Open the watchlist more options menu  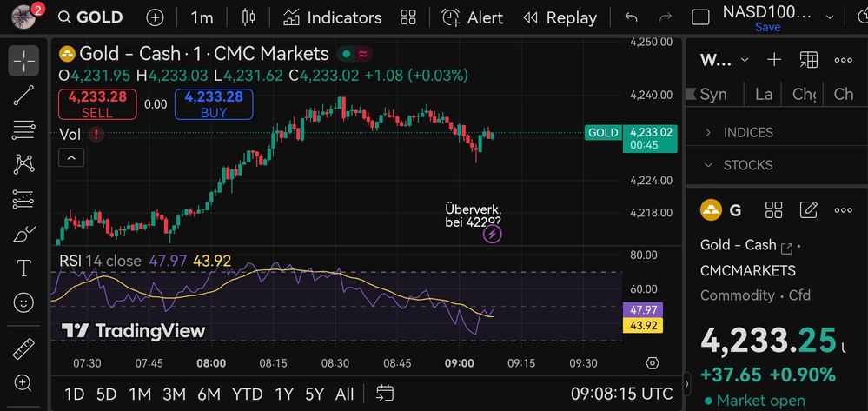point(843,60)
